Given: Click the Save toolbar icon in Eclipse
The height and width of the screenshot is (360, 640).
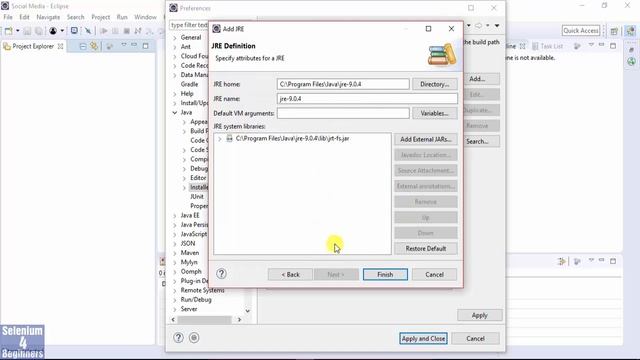Looking at the screenshot, I should (27, 31).
